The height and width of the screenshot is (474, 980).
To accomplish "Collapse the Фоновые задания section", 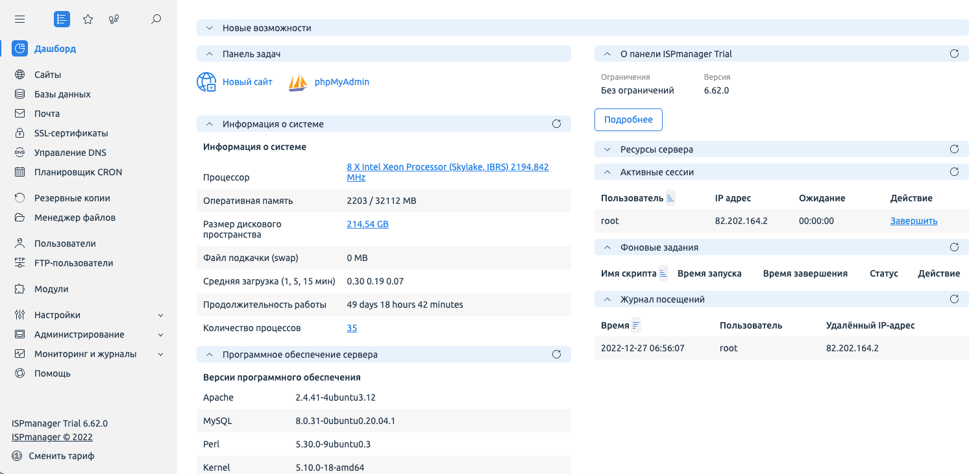I will coord(607,247).
